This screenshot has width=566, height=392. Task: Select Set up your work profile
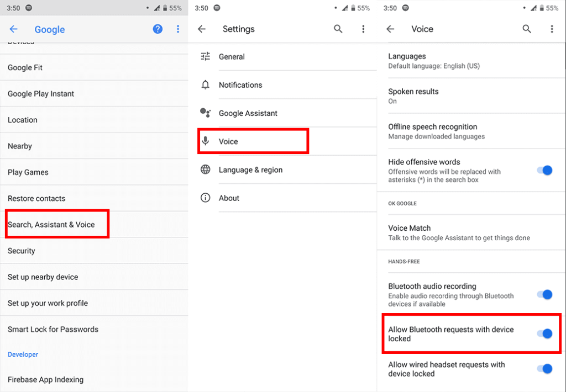point(94,303)
